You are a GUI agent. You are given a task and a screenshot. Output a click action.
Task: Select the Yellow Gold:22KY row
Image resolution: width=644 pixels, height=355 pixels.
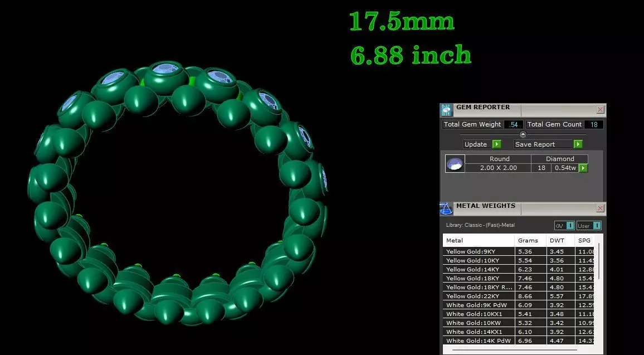click(519, 296)
